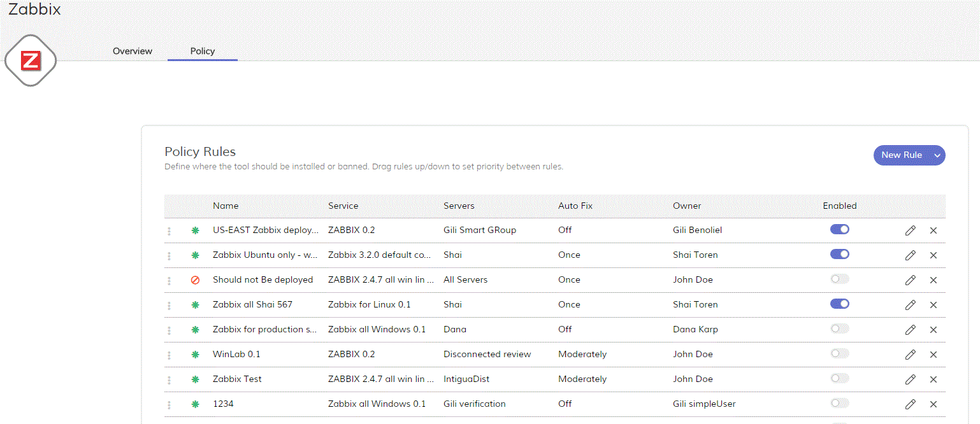Click the Disconnected review servers cell
Viewport: 980px width, 424px height.
(487, 354)
